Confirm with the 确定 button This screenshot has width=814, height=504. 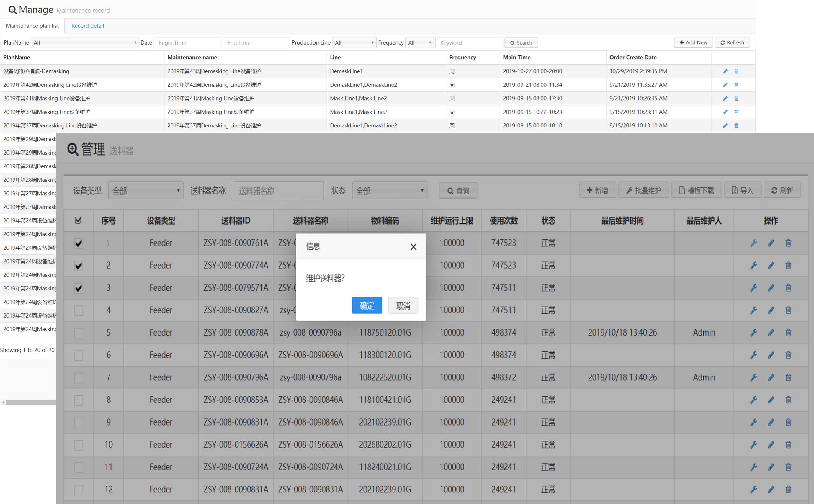(x=367, y=305)
